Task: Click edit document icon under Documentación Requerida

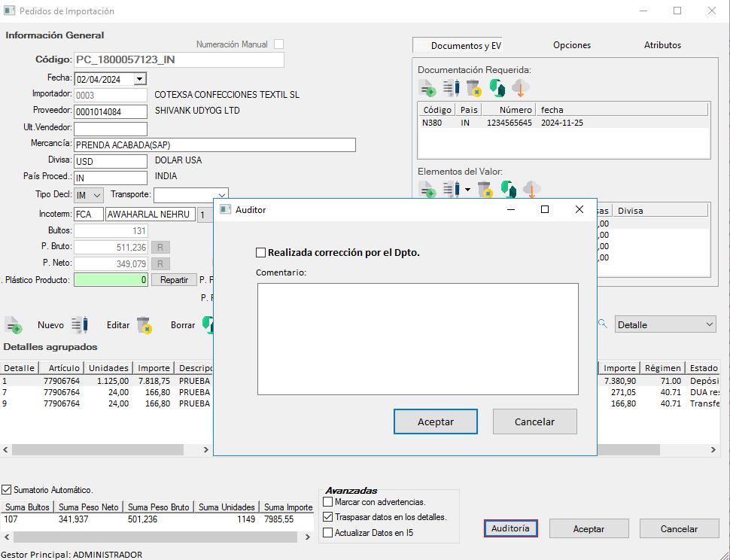Action: [x=451, y=88]
